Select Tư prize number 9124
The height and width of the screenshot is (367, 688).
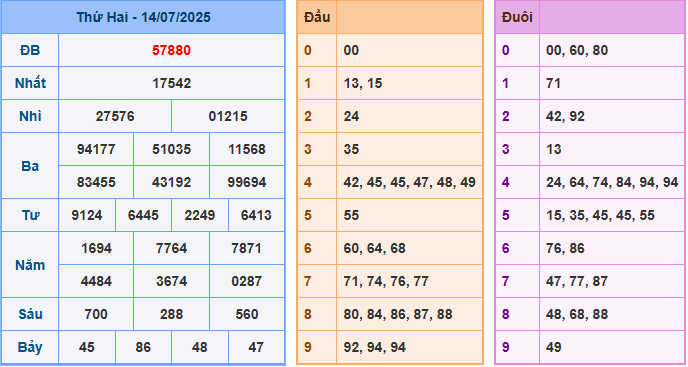pos(87,216)
